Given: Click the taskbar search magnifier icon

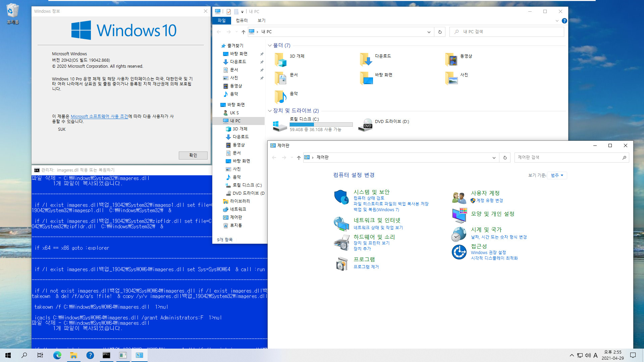Looking at the screenshot, I should click(x=24, y=355).
